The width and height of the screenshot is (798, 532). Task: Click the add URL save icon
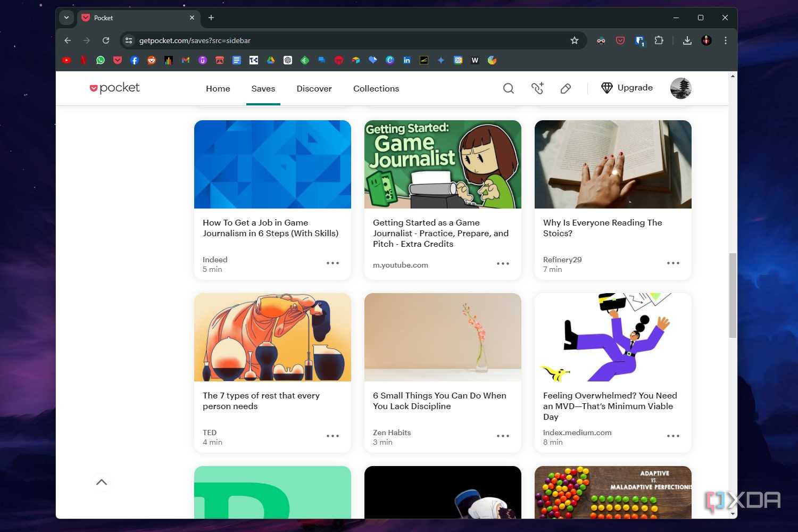[x=537, y=88]
